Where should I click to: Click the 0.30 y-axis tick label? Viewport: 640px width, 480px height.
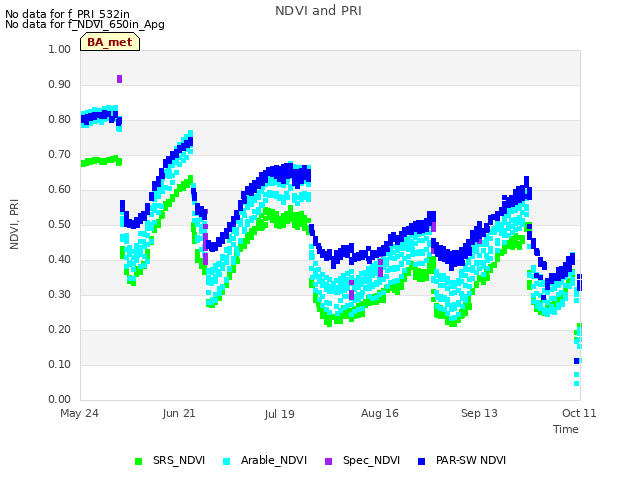click(60, 295)
